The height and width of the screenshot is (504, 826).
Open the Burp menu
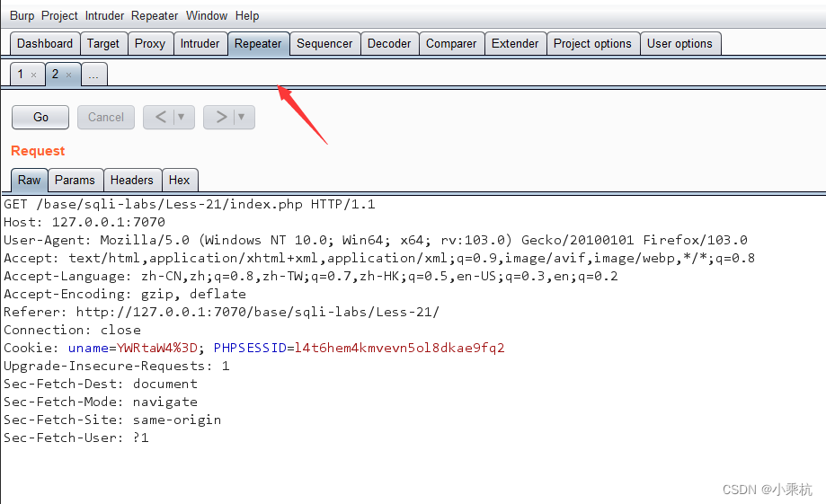point(22,16)
